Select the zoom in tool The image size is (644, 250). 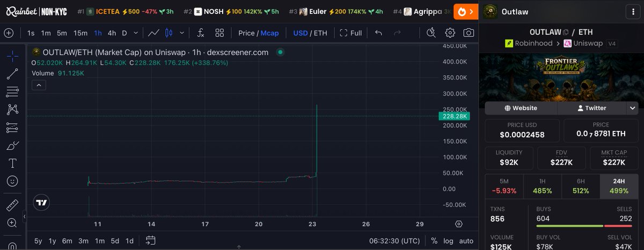click(x=12, y=223)
